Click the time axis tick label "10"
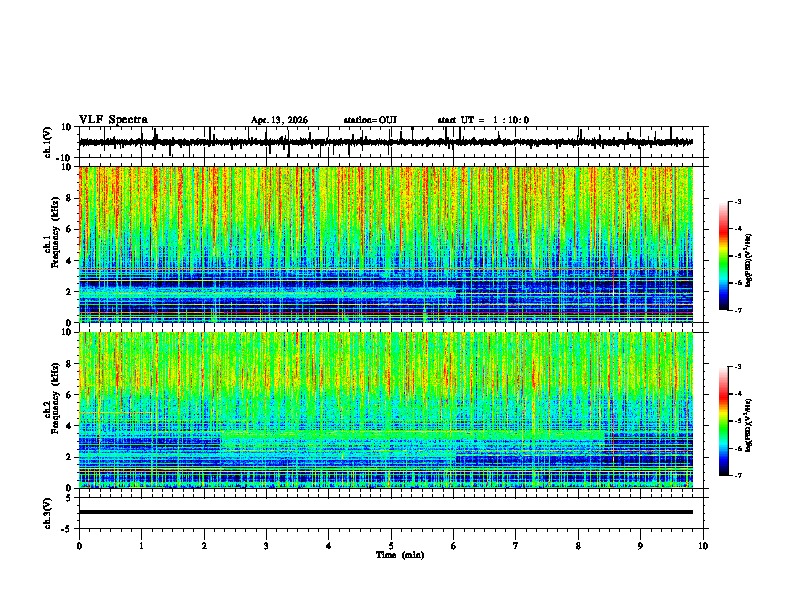 pyautogui.click(x=703, y=546)
